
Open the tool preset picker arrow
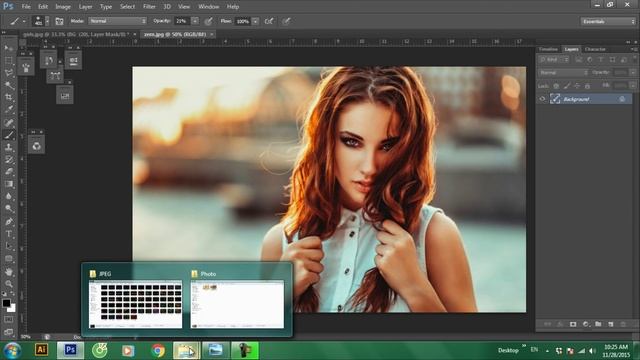[x=24, y=21]
